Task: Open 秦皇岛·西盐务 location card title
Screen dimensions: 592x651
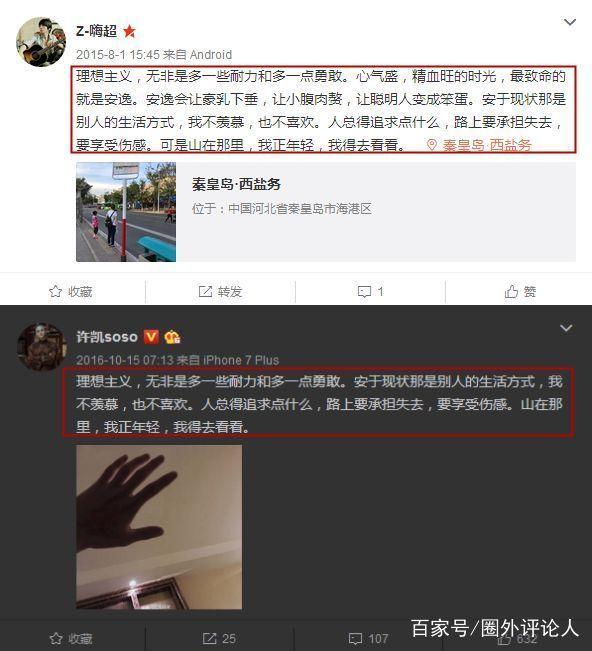Action: (236, 184)
